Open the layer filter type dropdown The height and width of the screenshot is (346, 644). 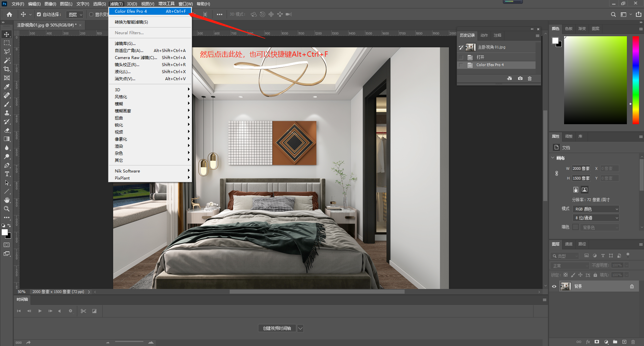coord(565,256)
